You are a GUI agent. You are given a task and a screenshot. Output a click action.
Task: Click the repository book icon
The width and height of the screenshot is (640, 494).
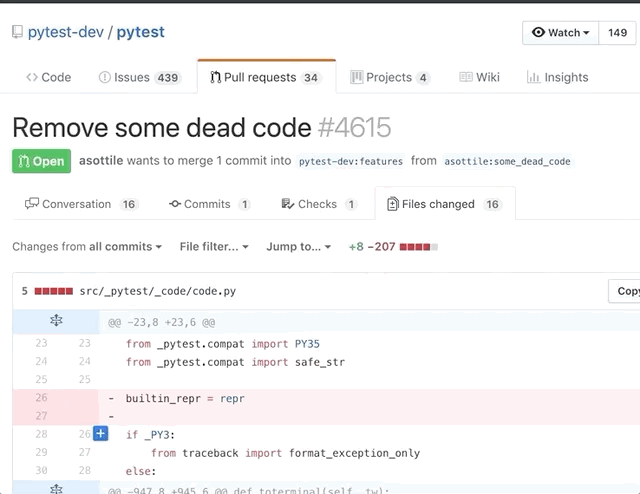tap(17, 32)
